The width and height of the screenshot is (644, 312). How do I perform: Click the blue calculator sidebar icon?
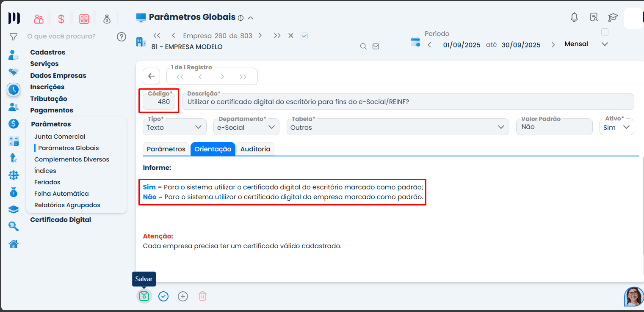[14, 141]
